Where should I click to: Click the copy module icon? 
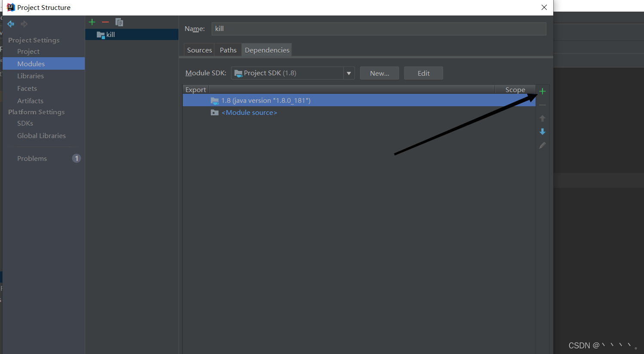tap(119, 22)
